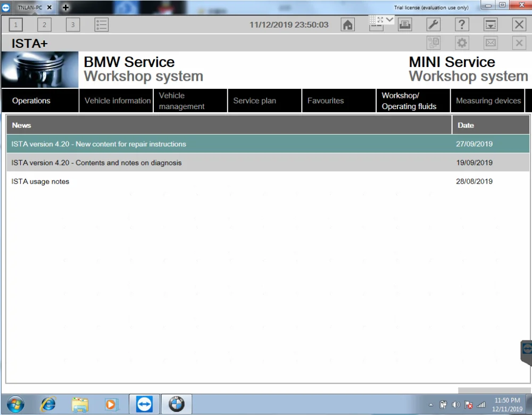Click the minimize-to-tray window icon with arrow
This screenshot has height=415, width=532.
[x=491, y=25]
